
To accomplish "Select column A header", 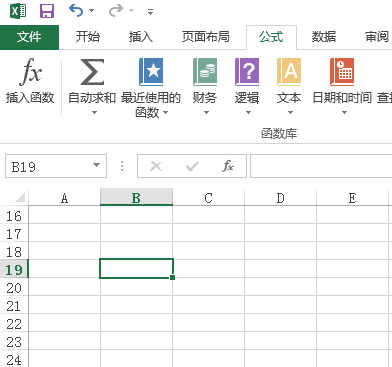I will click(x=64, y=198).
